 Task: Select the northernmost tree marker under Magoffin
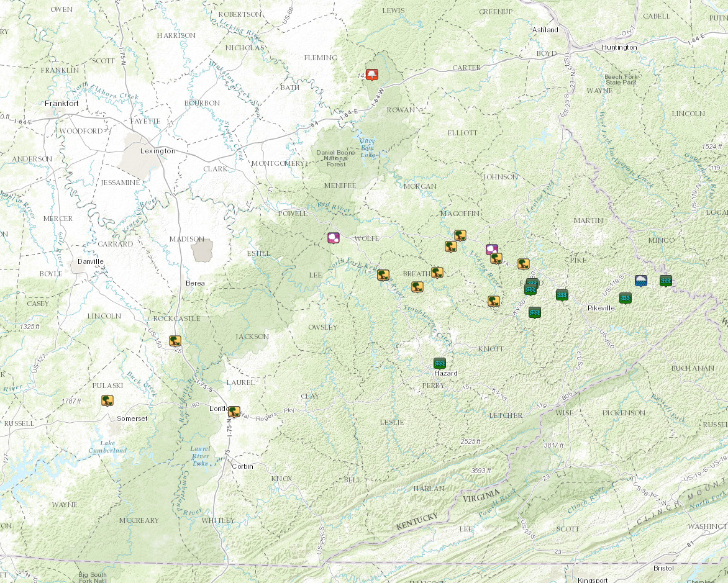click(460, 235)
